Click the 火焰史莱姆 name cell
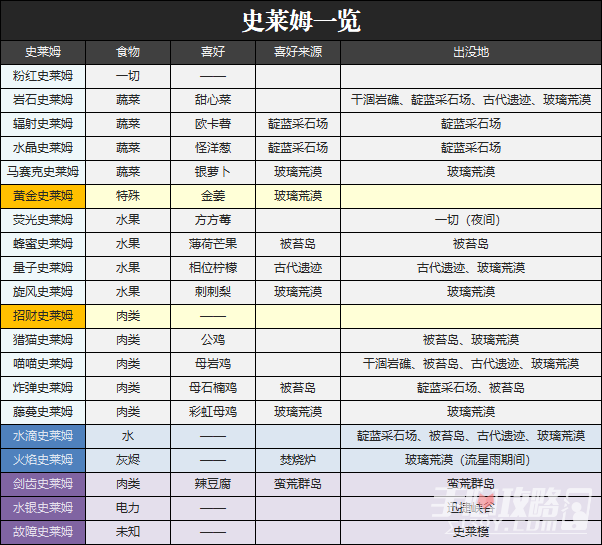 point(43,460)
